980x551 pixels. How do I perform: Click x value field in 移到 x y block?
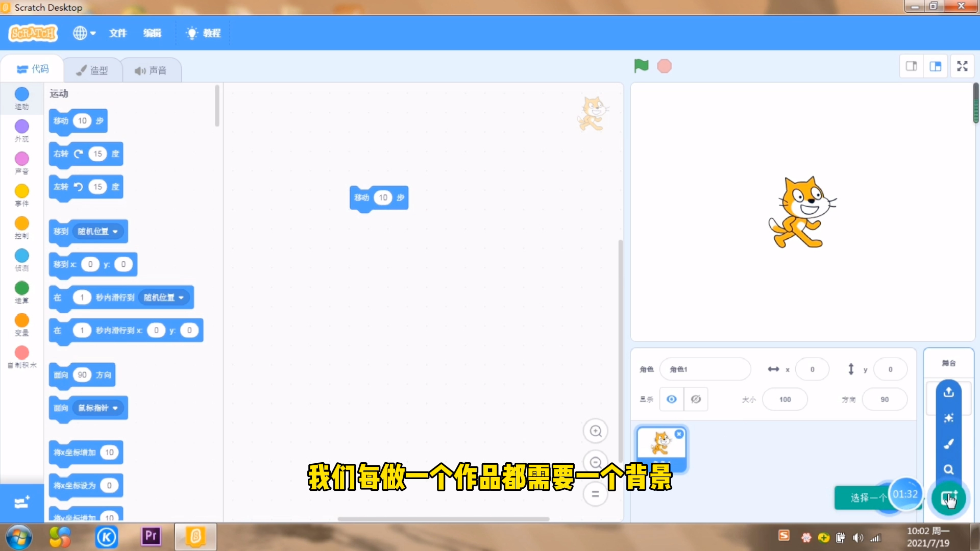(90, 264)
